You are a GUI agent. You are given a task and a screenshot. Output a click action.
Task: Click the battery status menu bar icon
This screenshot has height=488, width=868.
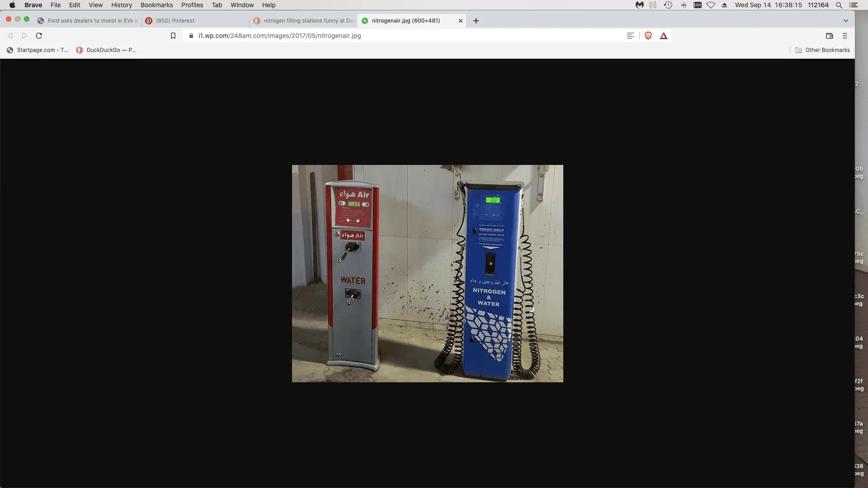[x=698, y=5]
